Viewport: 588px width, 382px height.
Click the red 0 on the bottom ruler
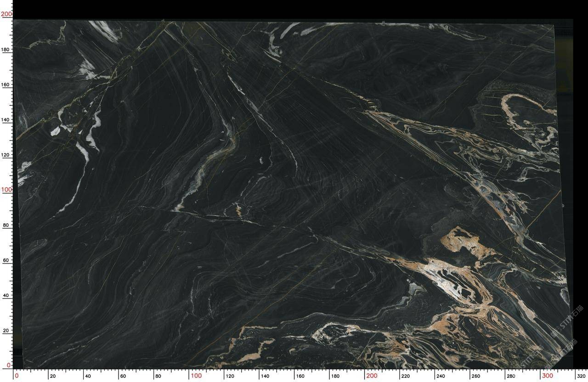click(17, 376)
